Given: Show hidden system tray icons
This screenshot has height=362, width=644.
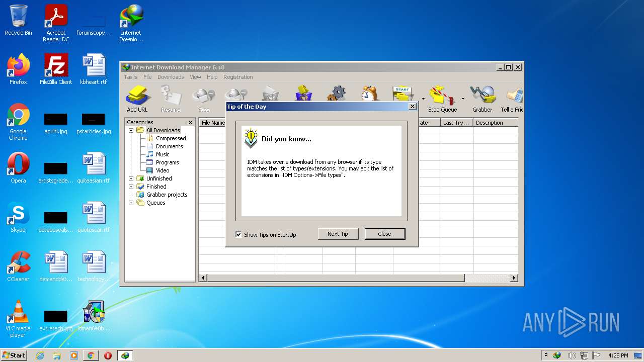Looking at the screenshot, I should pyautogui.click(x=546, y=355).
